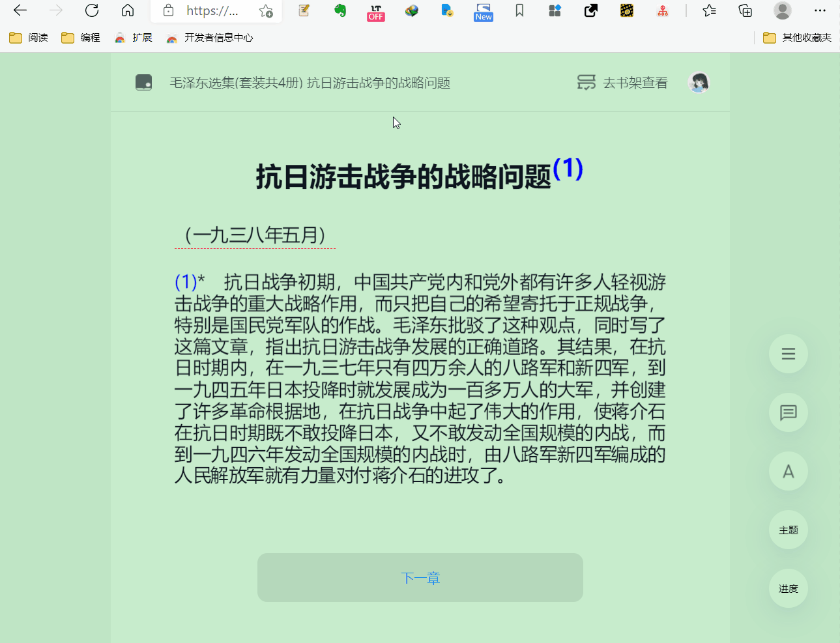The width and height of the screenshot is (840, 643).
Task: Toggle the LanguageTool extension marked OFF
Action: [x=375, y=11]
